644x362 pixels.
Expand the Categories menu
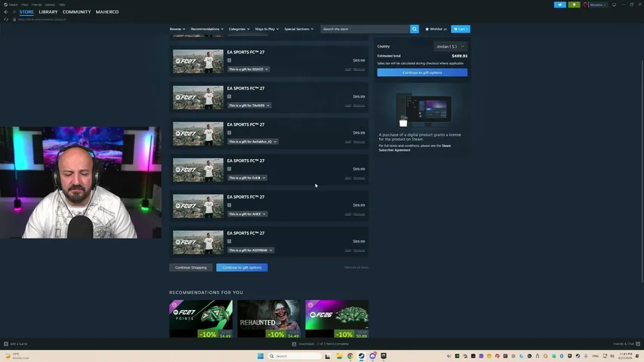[239, 29]
